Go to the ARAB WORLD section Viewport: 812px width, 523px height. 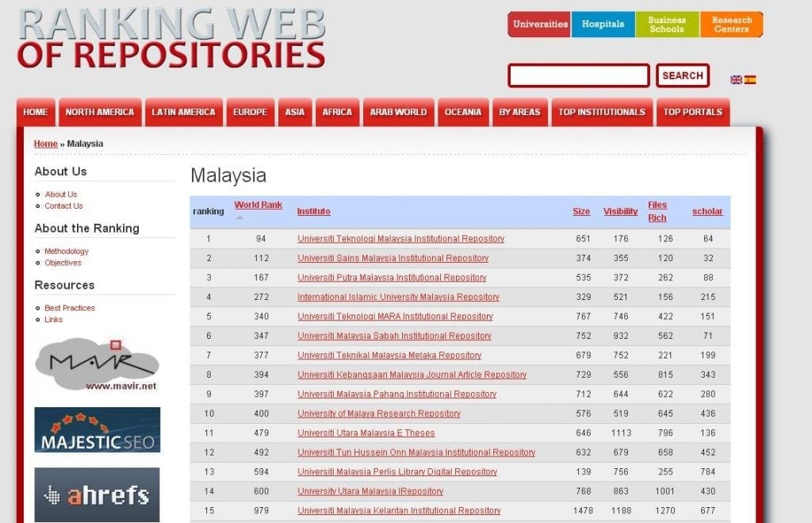coord(398,112)
